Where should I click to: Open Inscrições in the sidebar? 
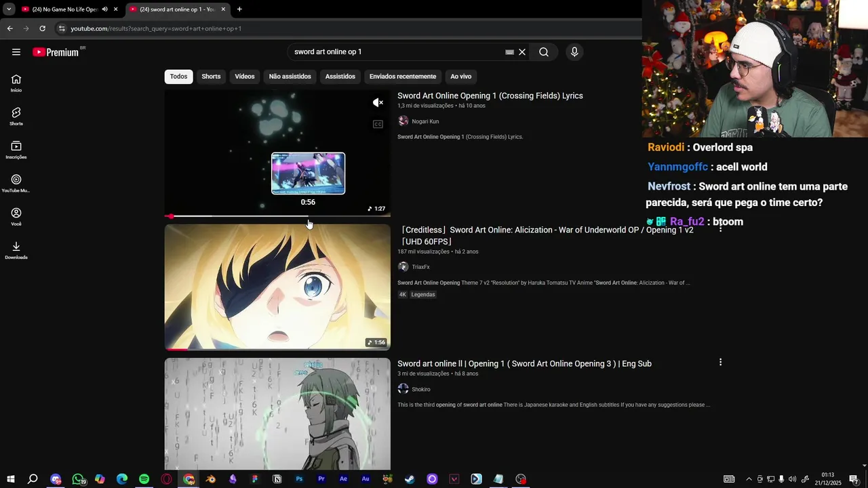[x=16, y=150]
